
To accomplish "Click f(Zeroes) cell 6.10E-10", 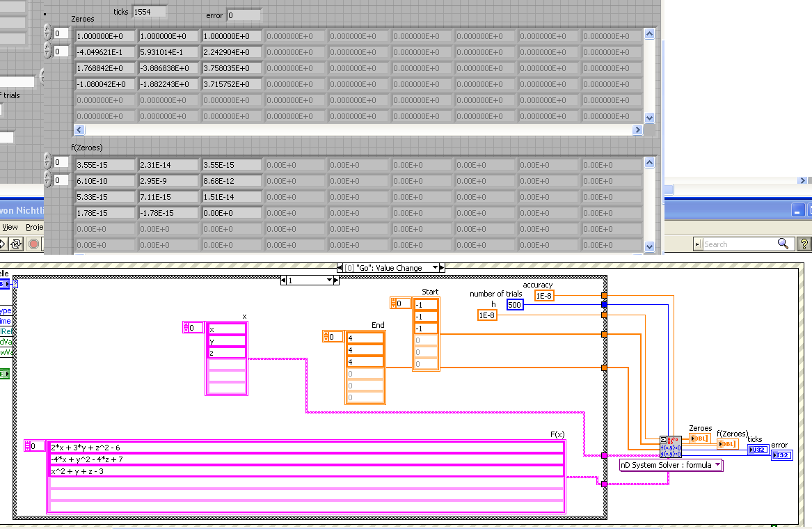I will [105, 181].
